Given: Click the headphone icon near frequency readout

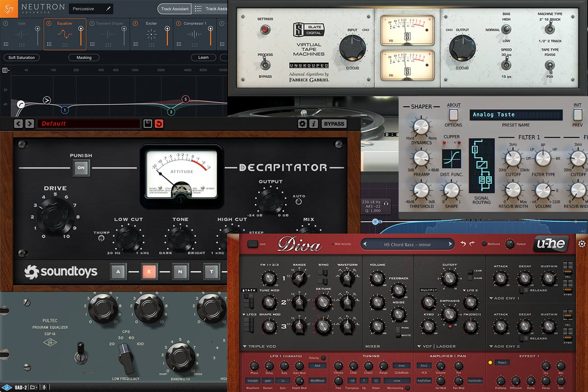Looking at the screenshot, I should 386,203.
